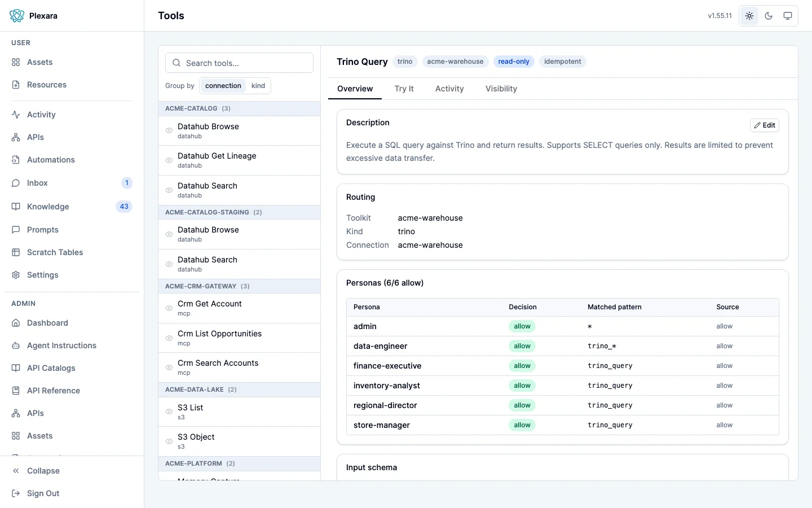
Task: Collapse the ACME-DATA-LAKE group header
Action: (239, 389)
